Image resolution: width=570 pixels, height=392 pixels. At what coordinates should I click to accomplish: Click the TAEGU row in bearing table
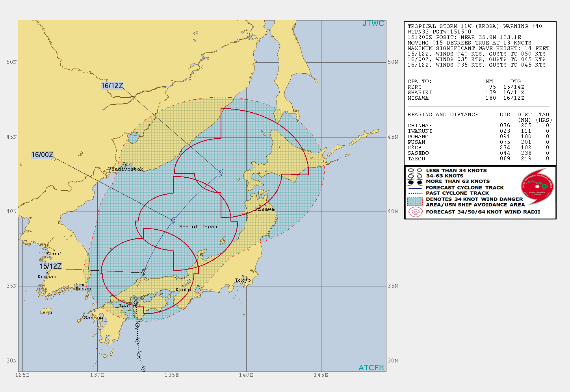click(478, 159)
